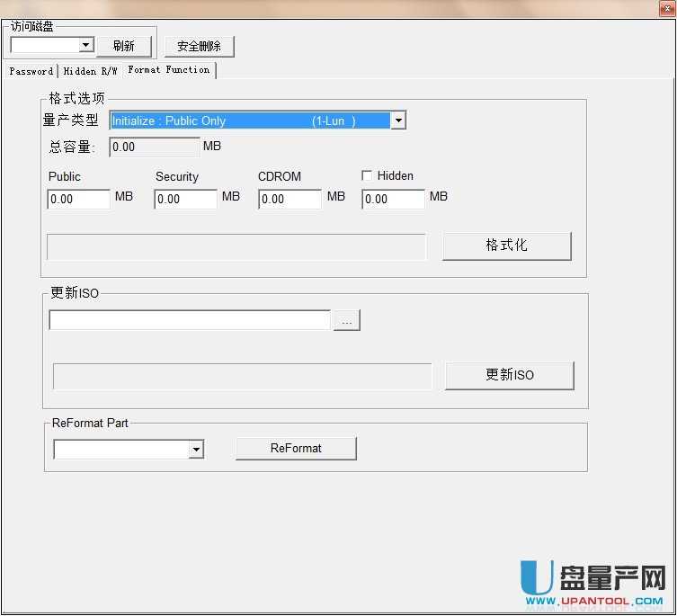Click the 刷新 refresh button

coord(124,46)
